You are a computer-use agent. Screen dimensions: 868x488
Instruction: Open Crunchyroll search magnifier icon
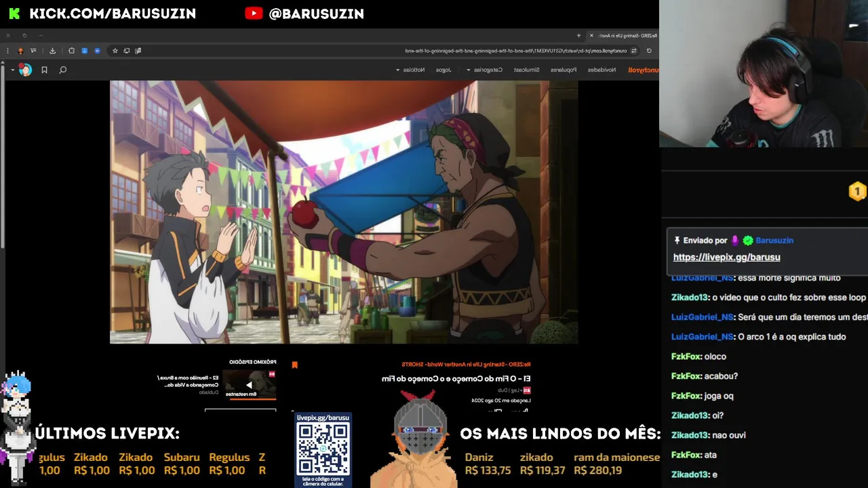[62, 70]
